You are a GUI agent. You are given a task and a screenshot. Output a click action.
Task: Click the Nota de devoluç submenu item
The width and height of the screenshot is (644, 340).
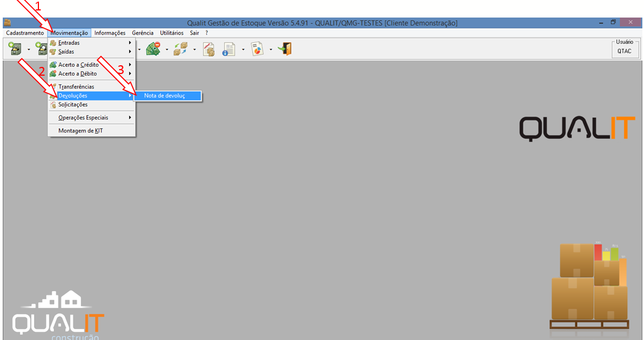(167, 95)
